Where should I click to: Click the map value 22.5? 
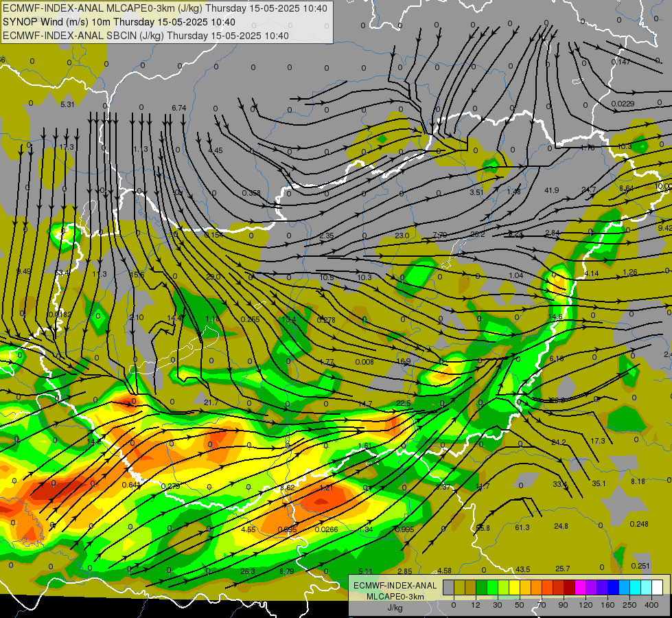pos(404,403)
